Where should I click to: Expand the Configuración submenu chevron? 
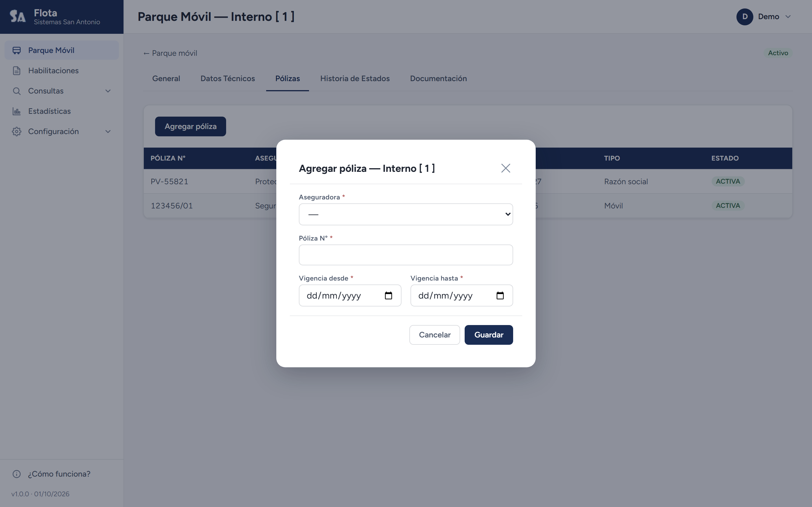pos(108,132)
